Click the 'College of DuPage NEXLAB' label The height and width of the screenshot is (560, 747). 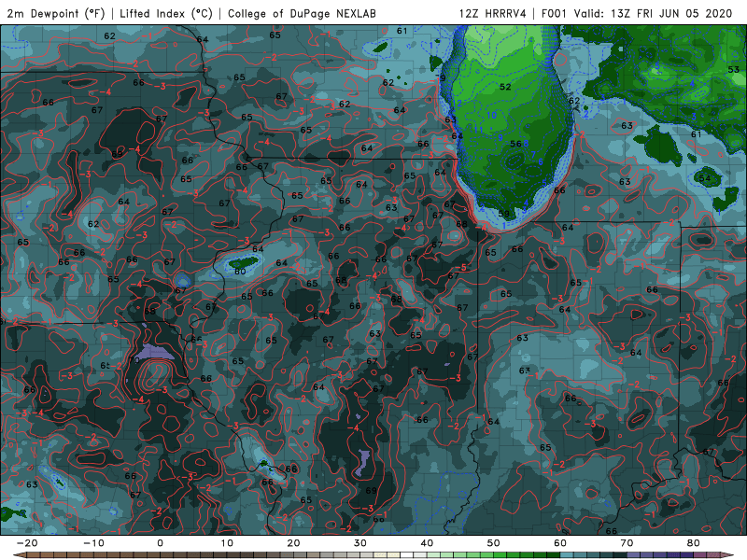click(302, 13)
